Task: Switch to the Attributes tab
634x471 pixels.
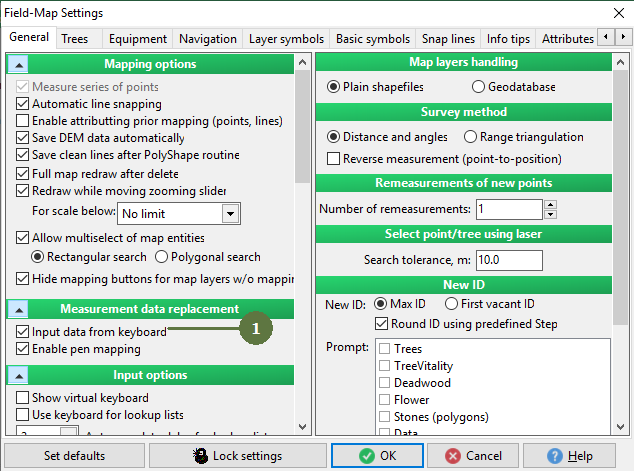Action: (567, 39)
